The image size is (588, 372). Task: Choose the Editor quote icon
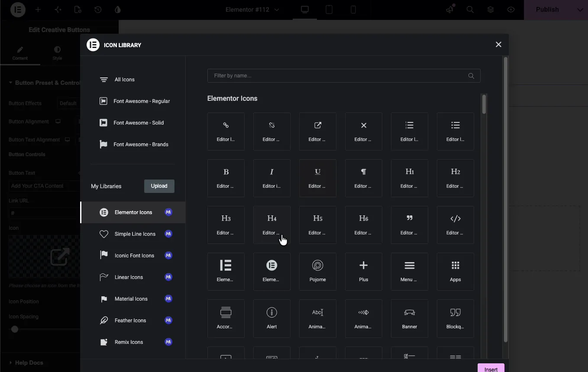click(410, 225)
